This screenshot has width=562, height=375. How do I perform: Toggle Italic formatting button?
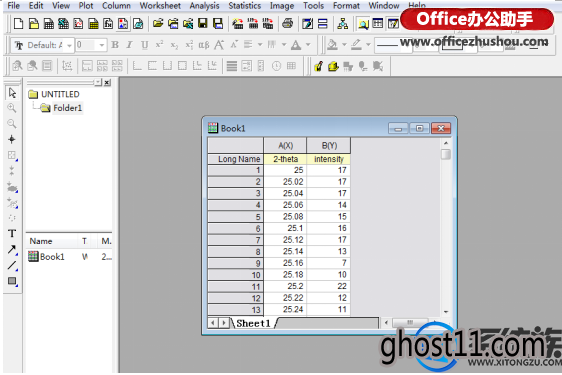tap(129, 45)
